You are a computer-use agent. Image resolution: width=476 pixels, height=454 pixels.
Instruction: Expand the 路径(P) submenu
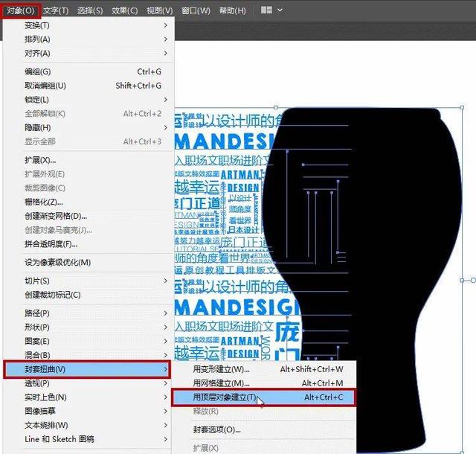pyautogui.click(x=88, y=313)
